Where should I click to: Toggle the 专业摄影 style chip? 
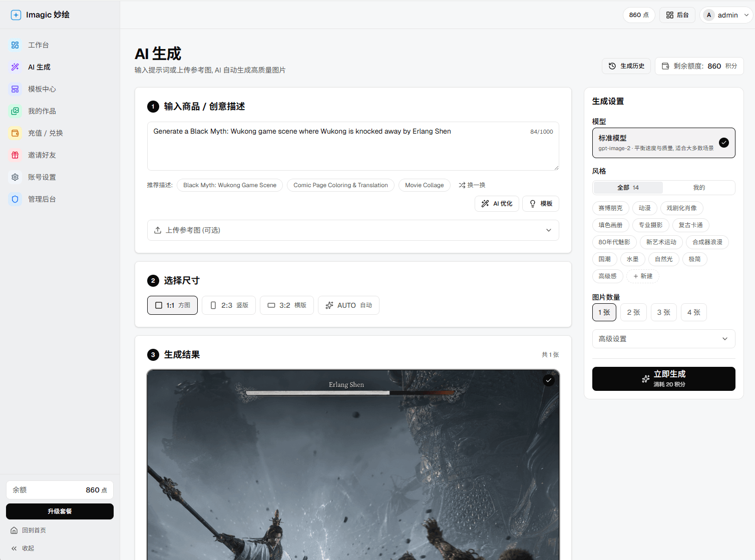tap(650, 225)
